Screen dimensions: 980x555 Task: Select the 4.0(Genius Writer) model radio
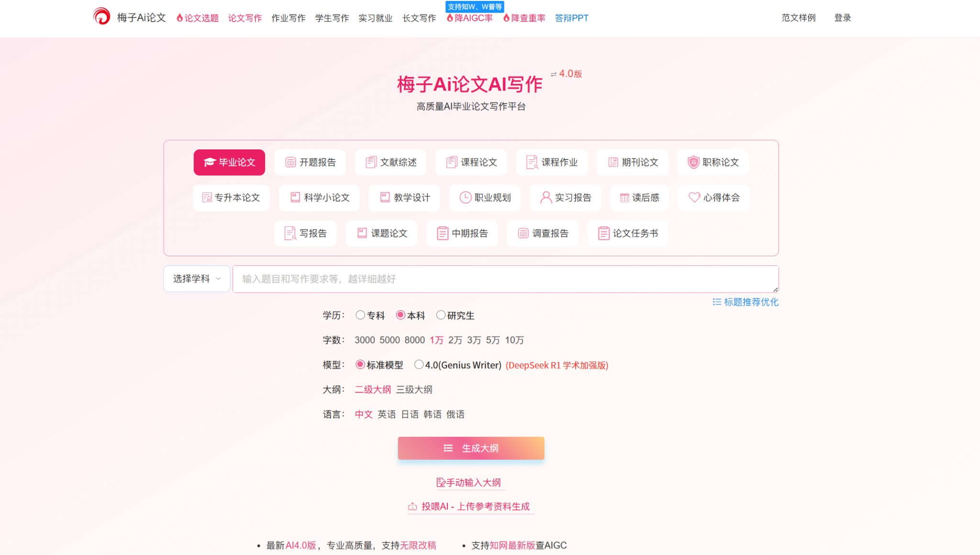419,365
